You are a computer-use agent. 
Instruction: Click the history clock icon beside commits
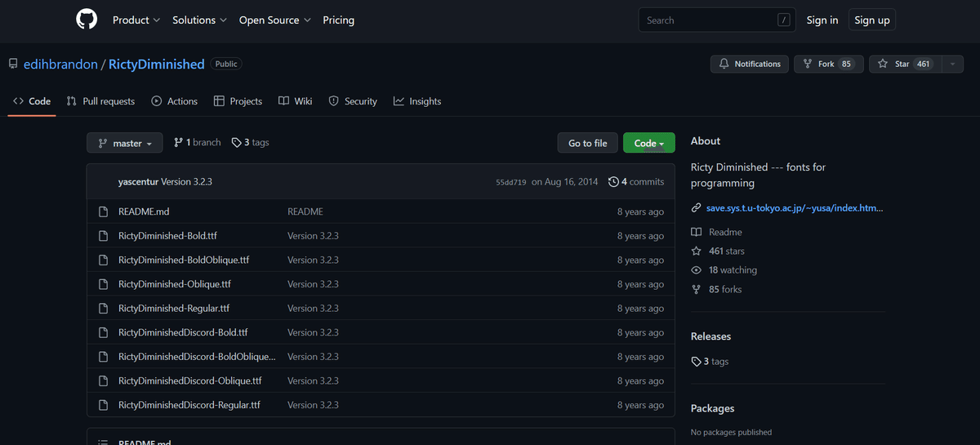(x=614, y=181)
